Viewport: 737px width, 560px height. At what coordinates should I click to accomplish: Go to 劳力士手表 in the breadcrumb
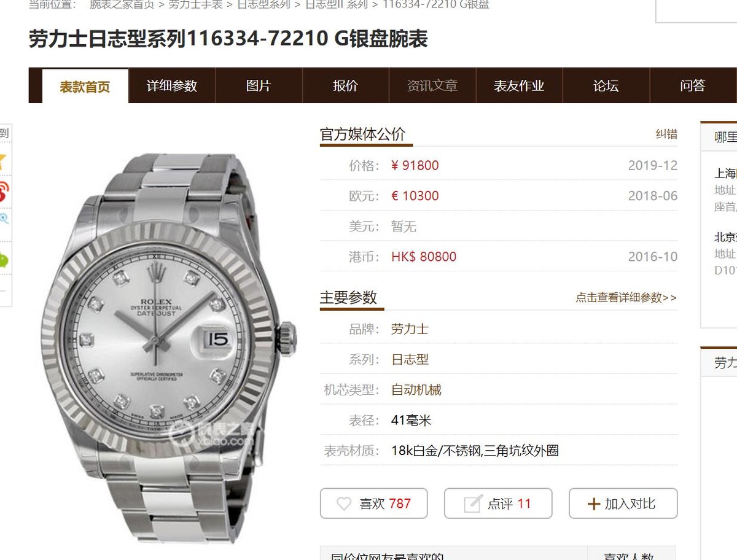[195, 5]
